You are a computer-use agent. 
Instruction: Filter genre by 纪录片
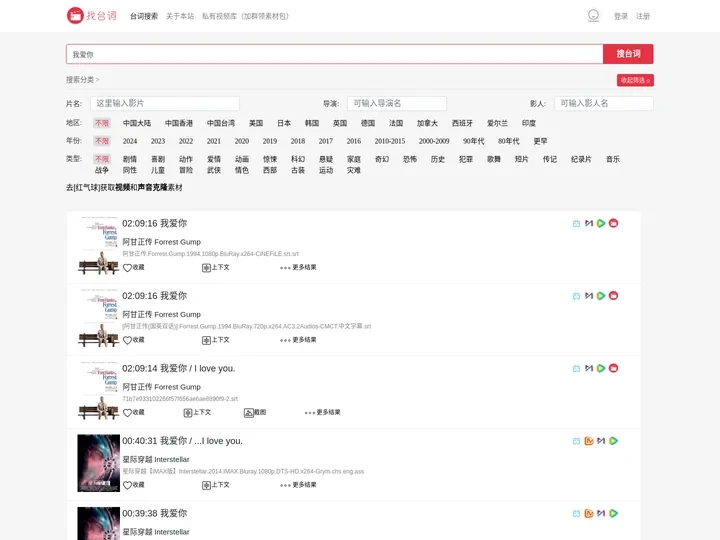pyautogui.click(x=581, y=159)
